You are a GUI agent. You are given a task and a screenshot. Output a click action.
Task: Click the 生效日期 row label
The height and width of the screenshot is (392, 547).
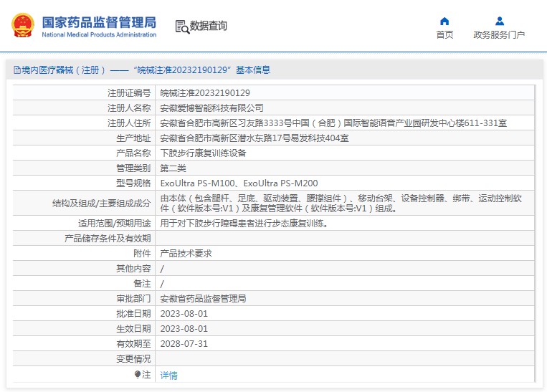click(x=133, y=328)
